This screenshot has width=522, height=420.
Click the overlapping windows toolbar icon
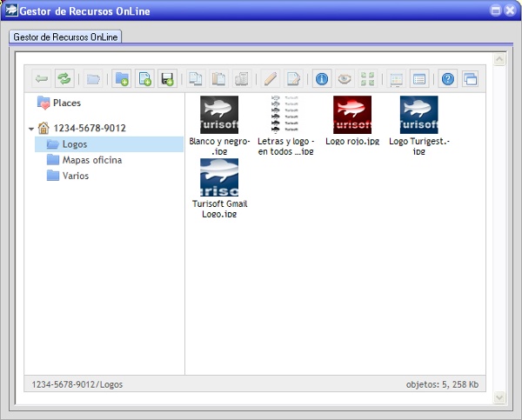pyautogui.click(x=471, y=79)
